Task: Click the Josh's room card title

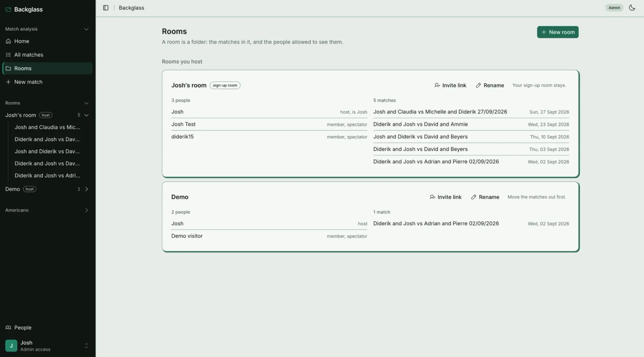Action: click(189, 85)
